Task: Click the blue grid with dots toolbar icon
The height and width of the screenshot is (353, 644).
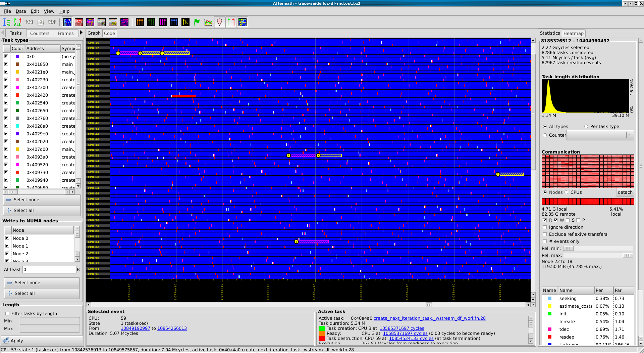Action: click(243, 22)
